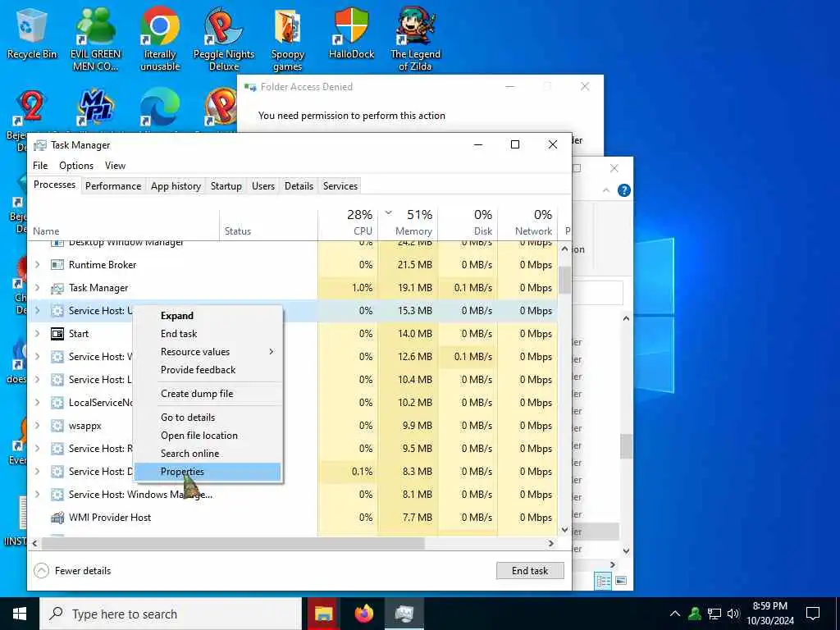Select End task in the context menu

tap(208, 334)
